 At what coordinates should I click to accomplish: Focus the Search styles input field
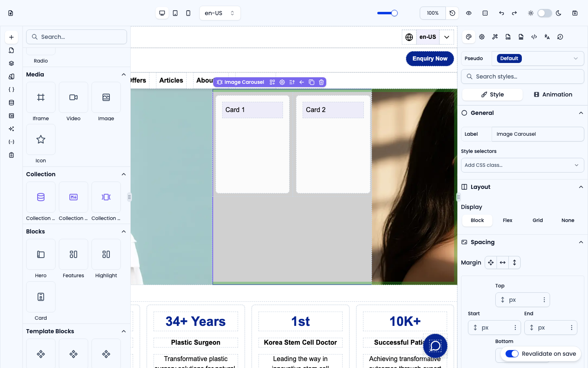click(x=523, y=76)
